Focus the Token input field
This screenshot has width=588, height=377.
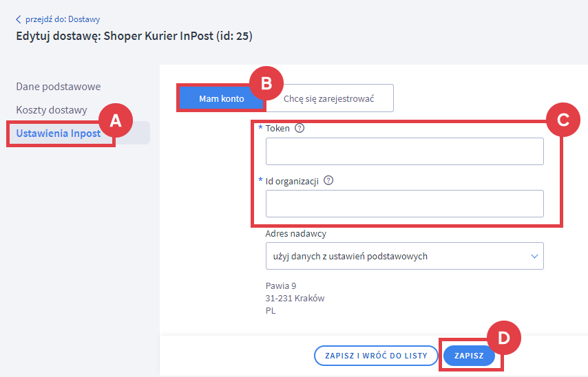point(405,151)
